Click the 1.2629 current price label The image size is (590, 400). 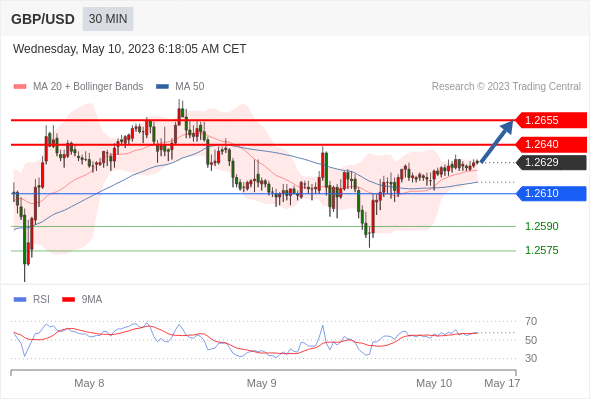[551, 163]
